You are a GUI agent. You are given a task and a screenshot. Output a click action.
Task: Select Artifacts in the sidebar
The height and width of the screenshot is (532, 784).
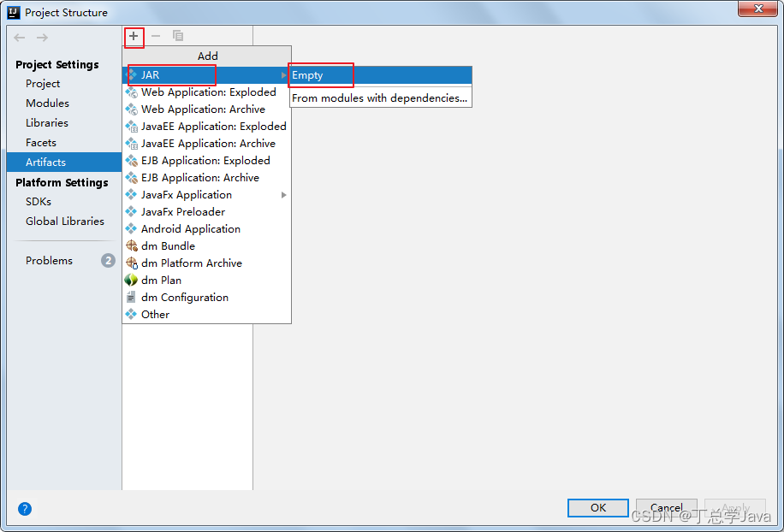[x=64, y=162]
